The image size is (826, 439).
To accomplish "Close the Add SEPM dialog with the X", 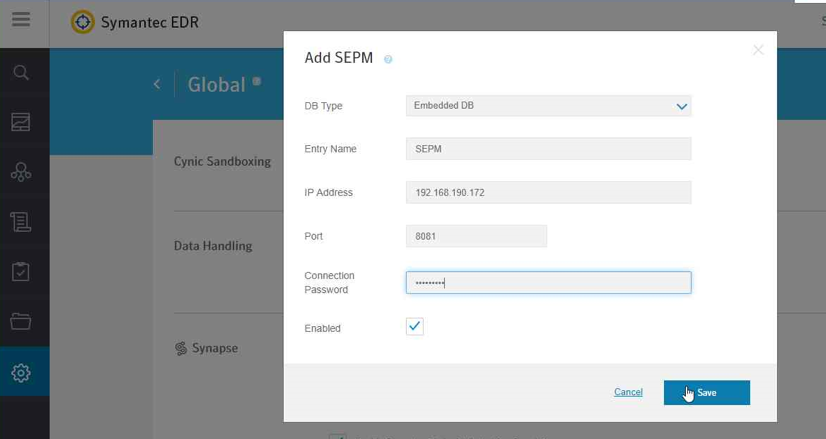I will coord(758,50).
